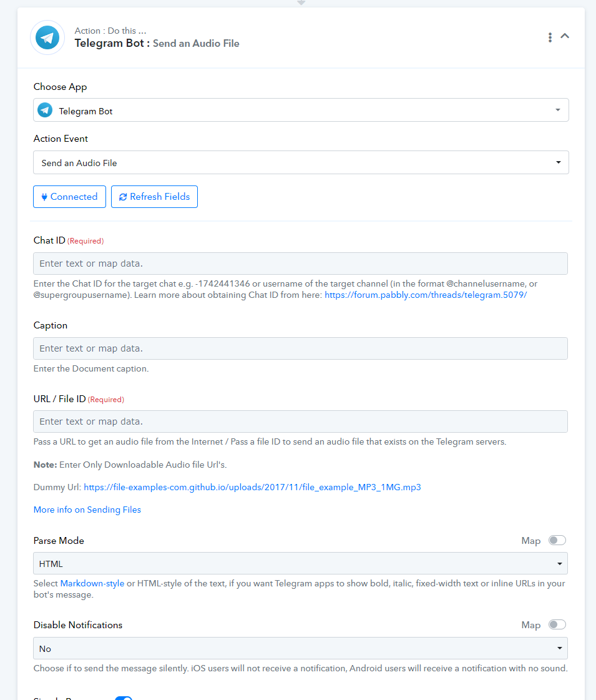Focus the Caption input field
The image size is (596, 700).
(x=300, y=348)
